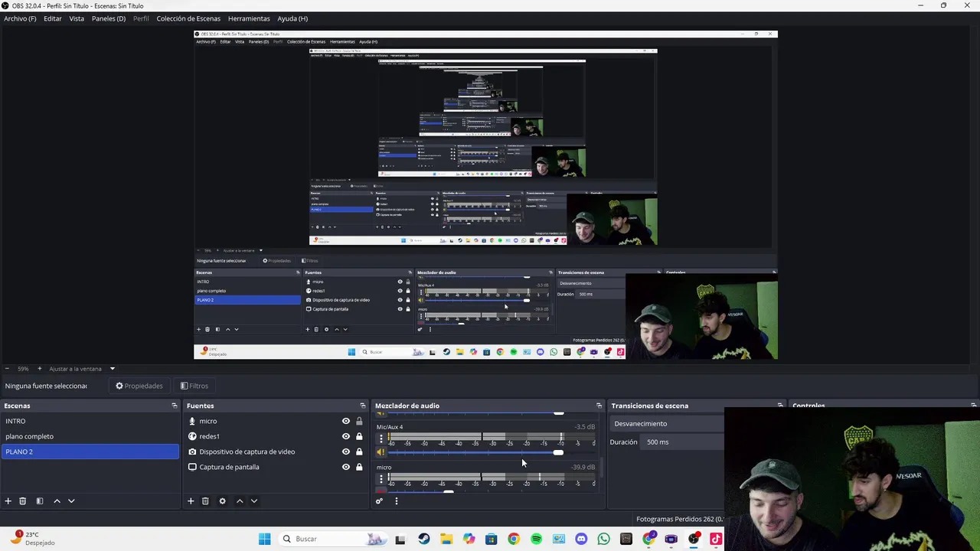Image resolution: width=980 pixels, height=551 pixels.
Task: Open the preview scaling dropdown arrow
Action: coord(112,369)
